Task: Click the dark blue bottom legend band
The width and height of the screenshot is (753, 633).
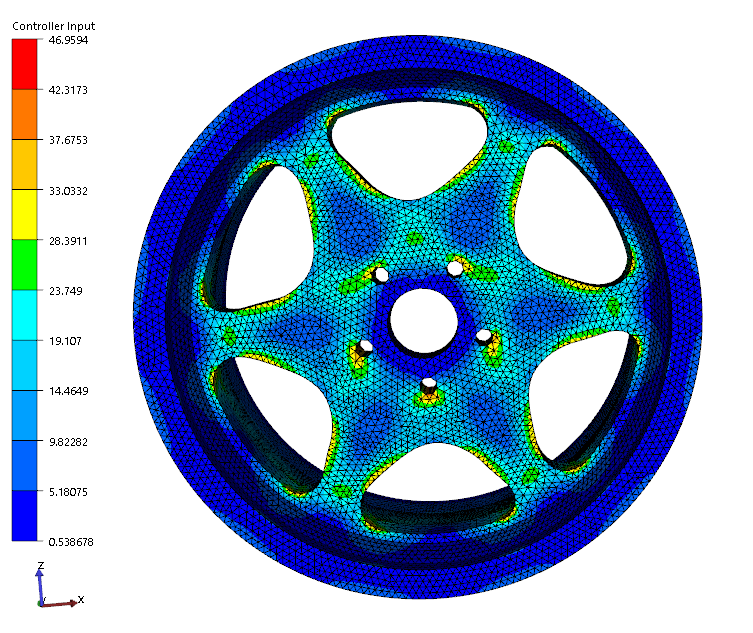Action: pyautogui.click(x=24, y=515)
